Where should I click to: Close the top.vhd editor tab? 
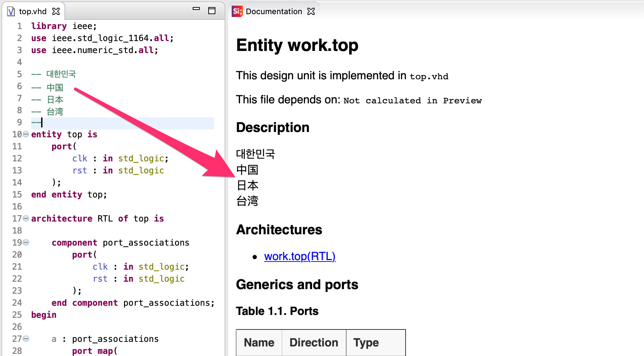[56, 11]
